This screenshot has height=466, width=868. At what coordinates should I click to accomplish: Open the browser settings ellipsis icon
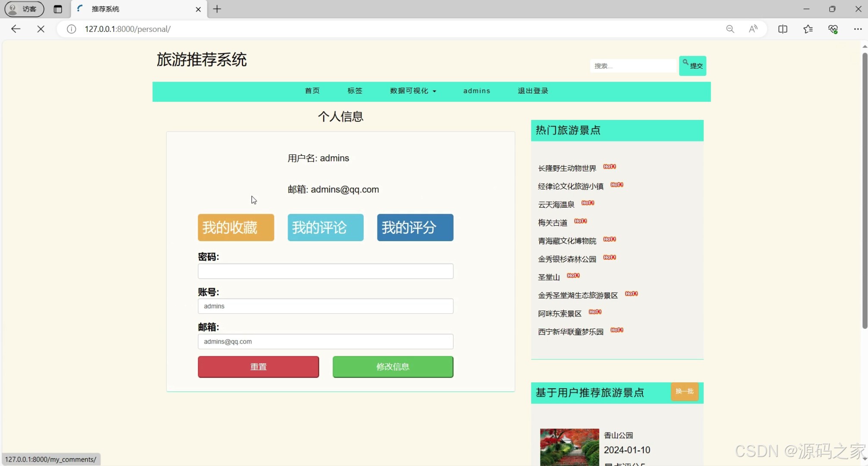click(858, 29)
